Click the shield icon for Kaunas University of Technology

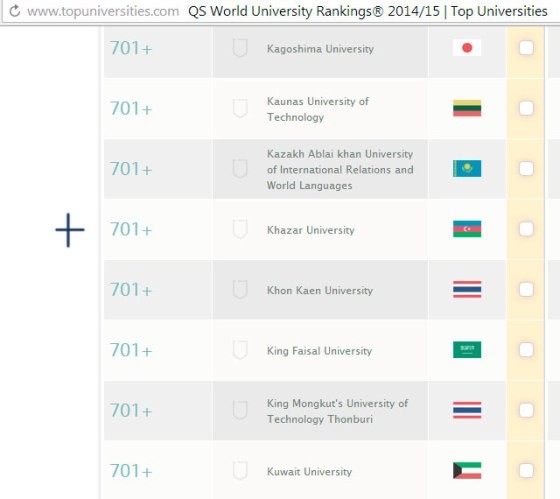click(240, 108)
